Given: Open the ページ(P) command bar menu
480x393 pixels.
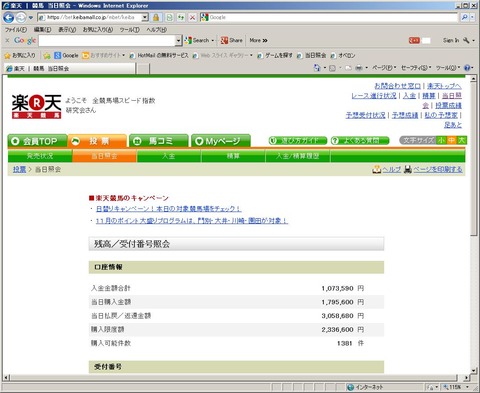Looking at the screenshot, I should 384,68.
